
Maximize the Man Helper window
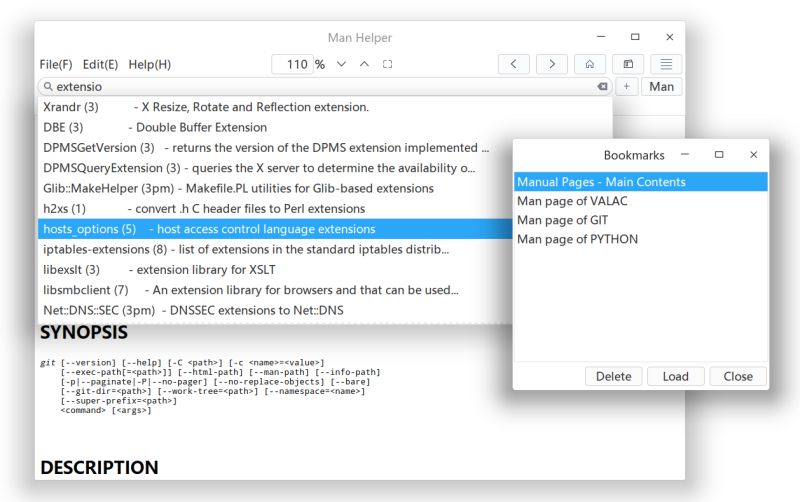(635, 37)
